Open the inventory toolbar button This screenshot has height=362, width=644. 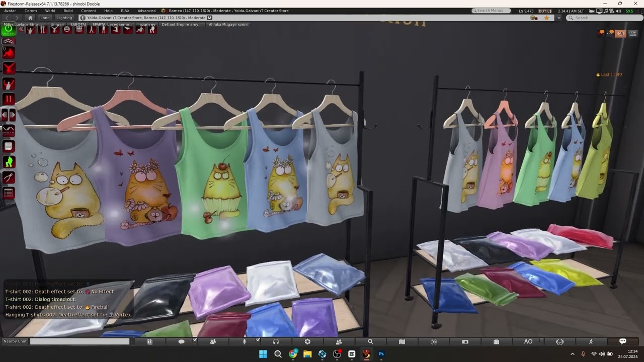pos(496,341)
